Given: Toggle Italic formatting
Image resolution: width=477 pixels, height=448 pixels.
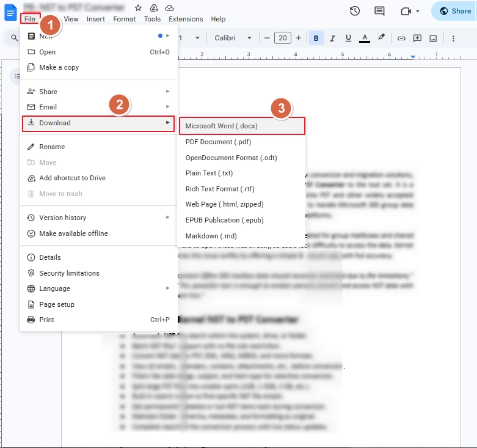Looking at the screenshot, I should coord(332,38).
